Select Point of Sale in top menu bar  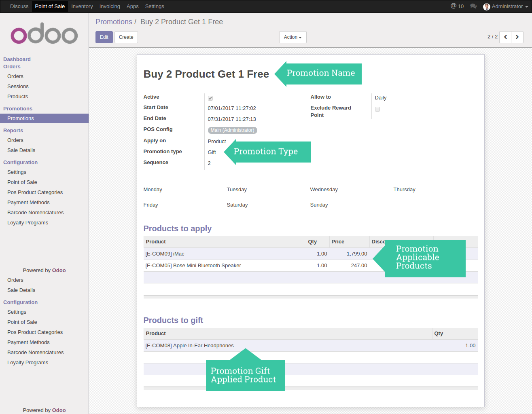click(x=50, y=6)
